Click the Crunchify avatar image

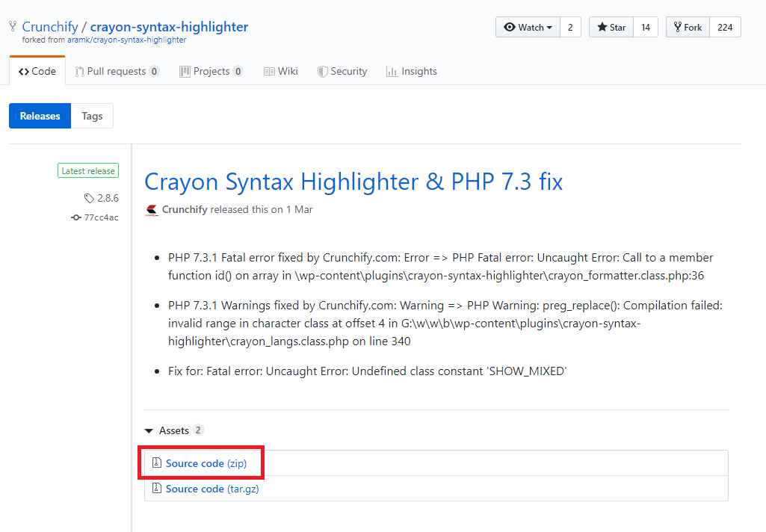pos(152,210)
